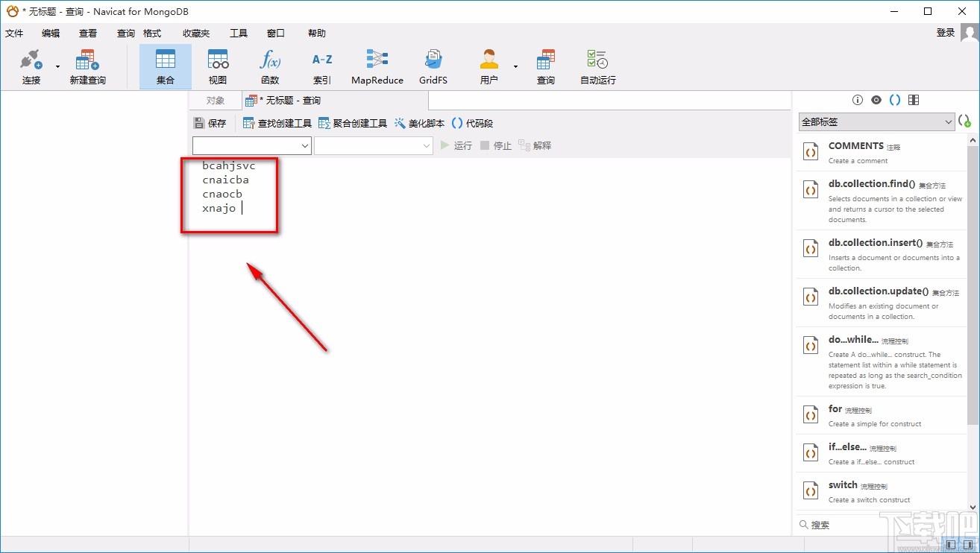Select the 视图 (View) toolbar icon
The width and height of the screenshot is (980, 553).
218,66
